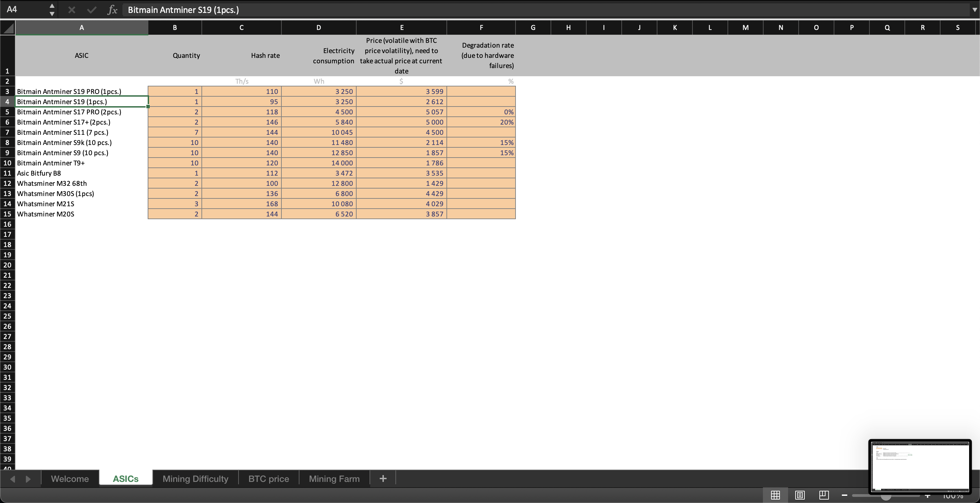The image size is (980, 503).
Task: Select column M header
Action: tap(745, 27)
